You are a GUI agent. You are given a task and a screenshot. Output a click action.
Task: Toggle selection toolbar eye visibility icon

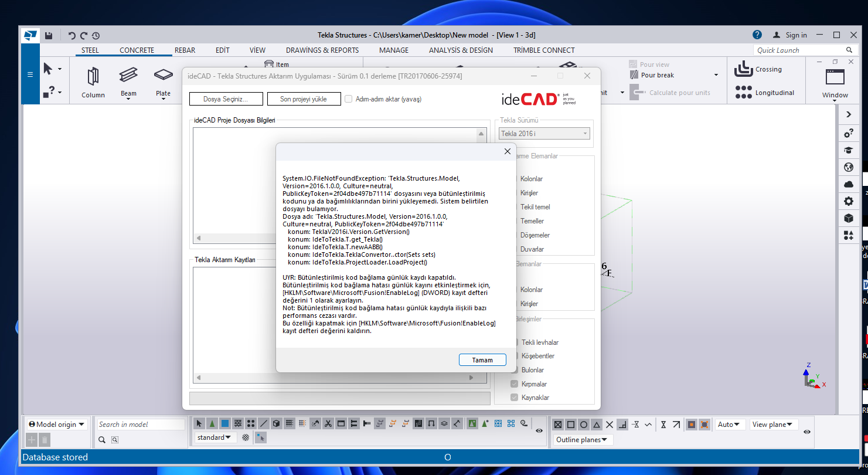[x=539, y=430]
